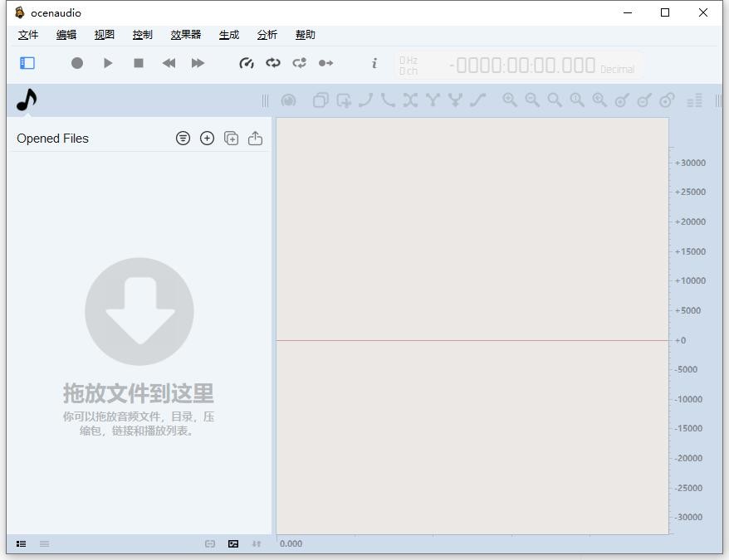This screenshot has width=729, height=560.
Task: Open the 控制 menu
Action: click(142, 35)
